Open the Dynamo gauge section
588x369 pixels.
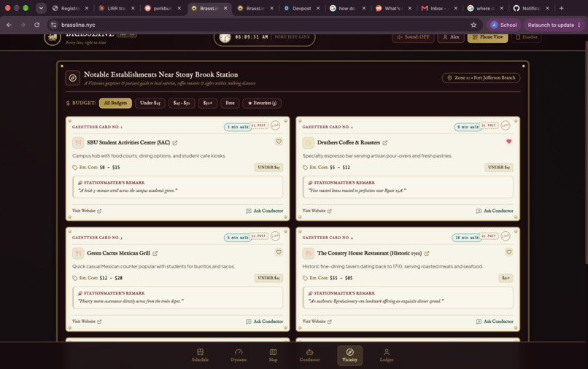[x=239, y=355]
